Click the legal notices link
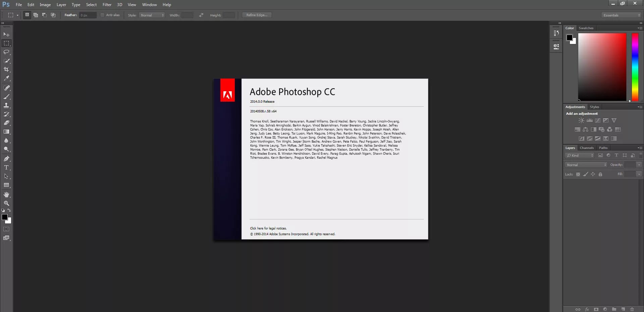The width and height of the screenshot is (644, 312). click(268, 228)
